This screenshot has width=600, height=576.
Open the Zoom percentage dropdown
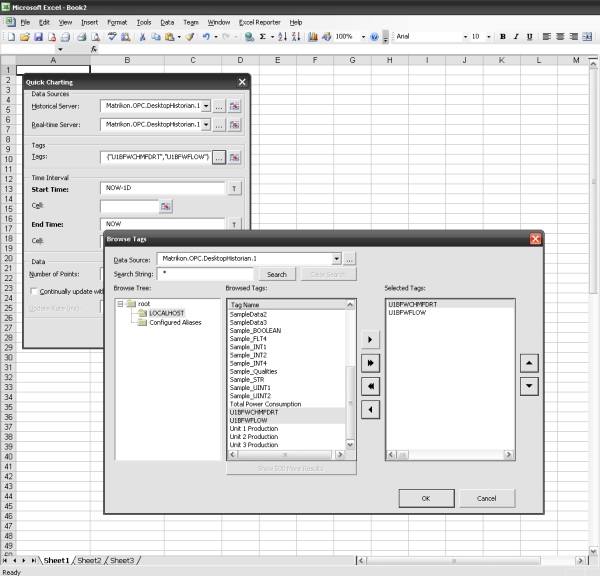[363, 37]
